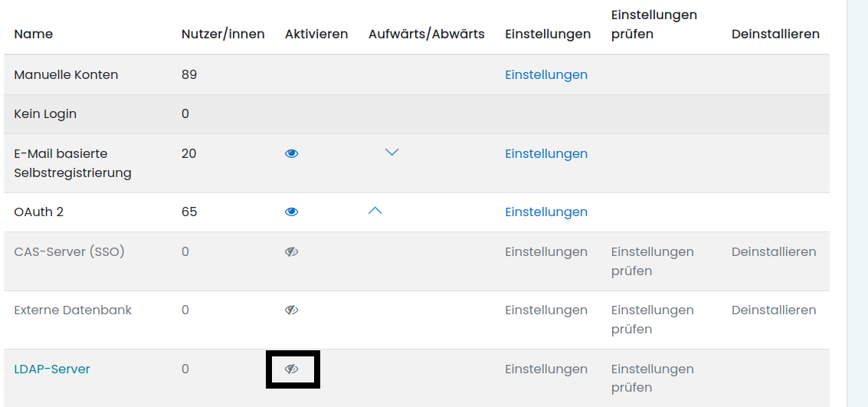This screenshot has height=407, width=868.
Task: Hide OAuth 2 authentication with eye icon
Action: (291, 212)
